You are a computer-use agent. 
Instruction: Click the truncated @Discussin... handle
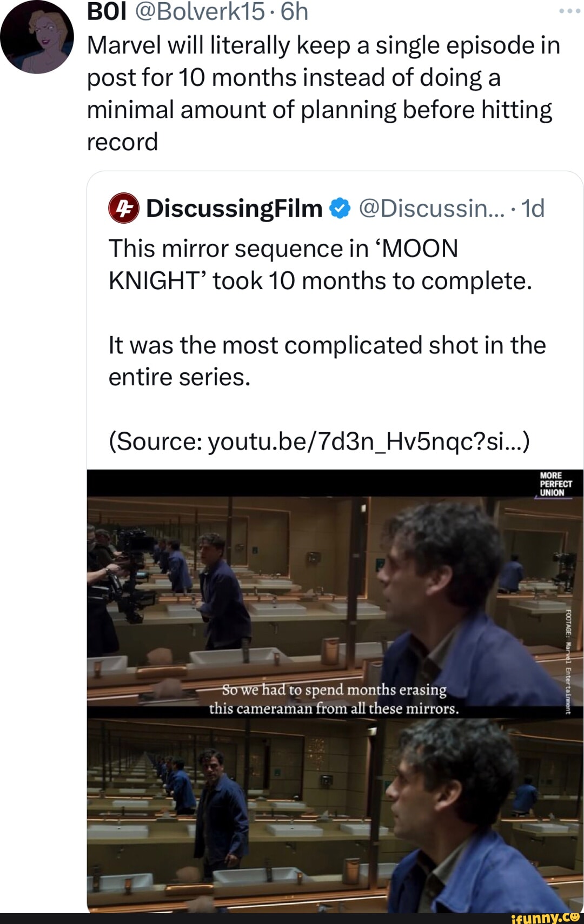[431, 209]
